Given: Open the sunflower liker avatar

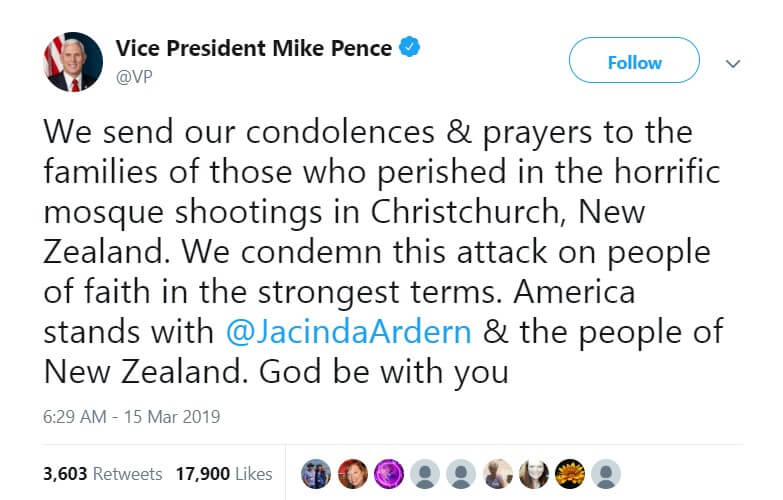Looking at the screenshot, I should pyautogui.click(x=570, y=473).
